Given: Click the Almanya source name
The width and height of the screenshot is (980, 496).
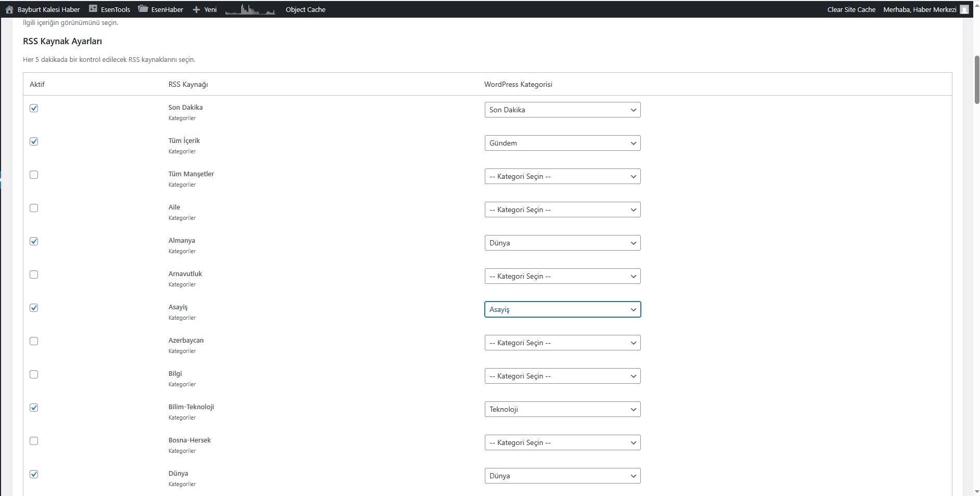Looking at the screenshot, I should [x=182, y=240].
